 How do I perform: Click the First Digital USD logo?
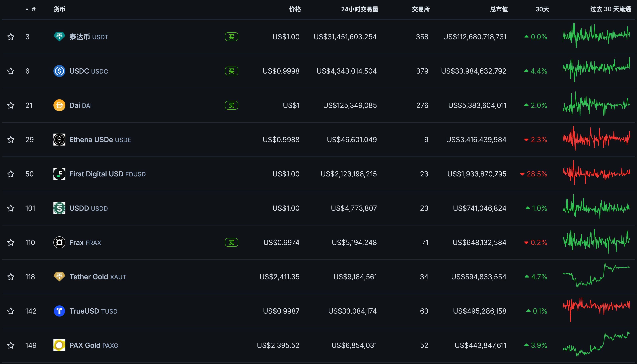coord(59,174)
